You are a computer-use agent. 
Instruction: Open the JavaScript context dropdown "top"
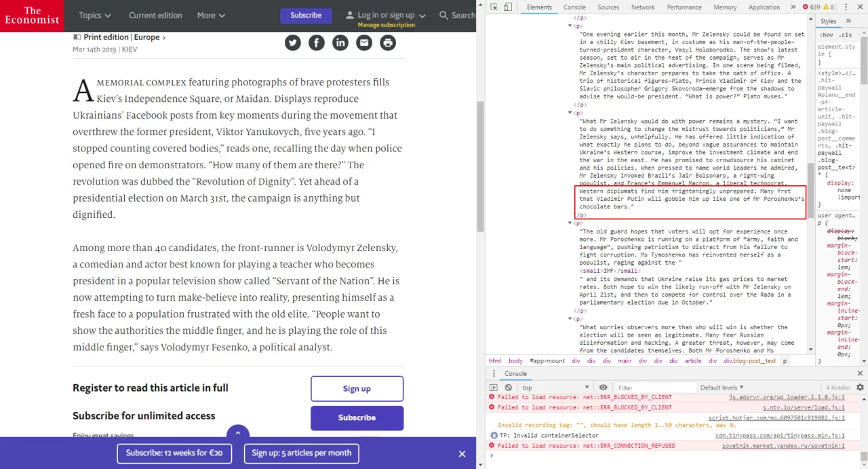[x=555, y=388]
